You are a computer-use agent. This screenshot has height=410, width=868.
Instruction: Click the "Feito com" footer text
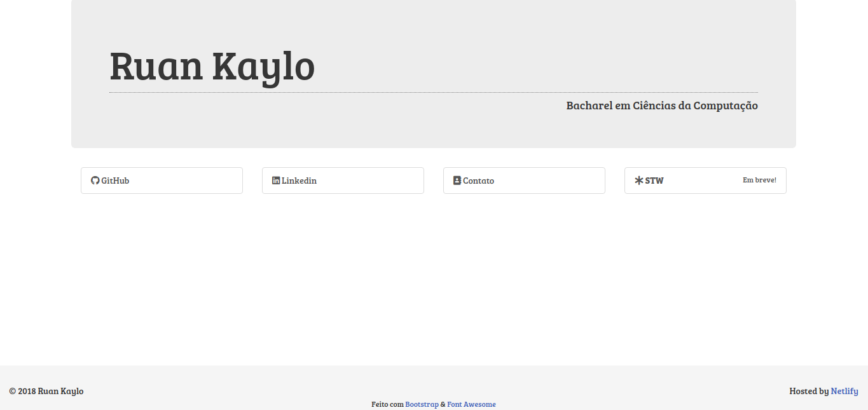(387, 404)
